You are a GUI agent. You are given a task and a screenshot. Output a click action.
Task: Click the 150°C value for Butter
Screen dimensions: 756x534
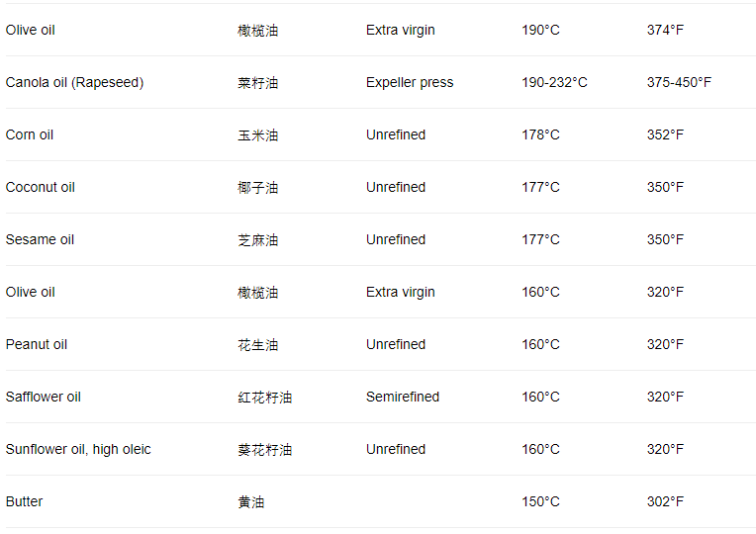point(540,501)
